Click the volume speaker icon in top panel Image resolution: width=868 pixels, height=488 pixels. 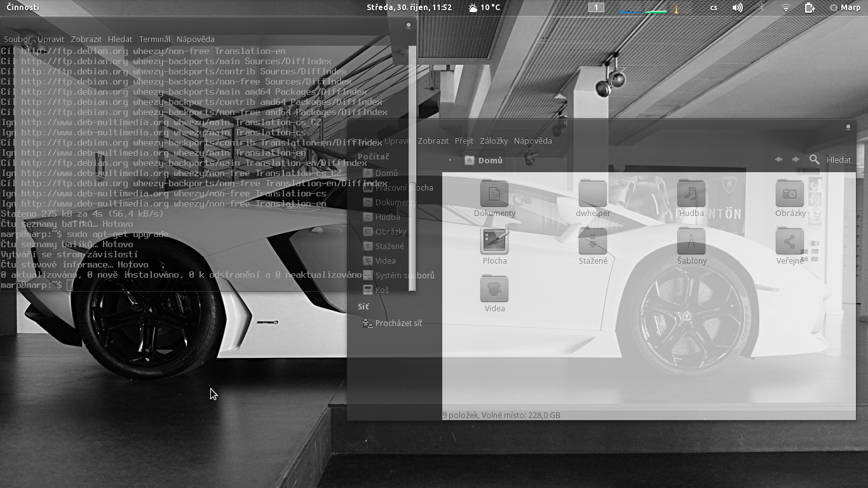tap(737, 8)
